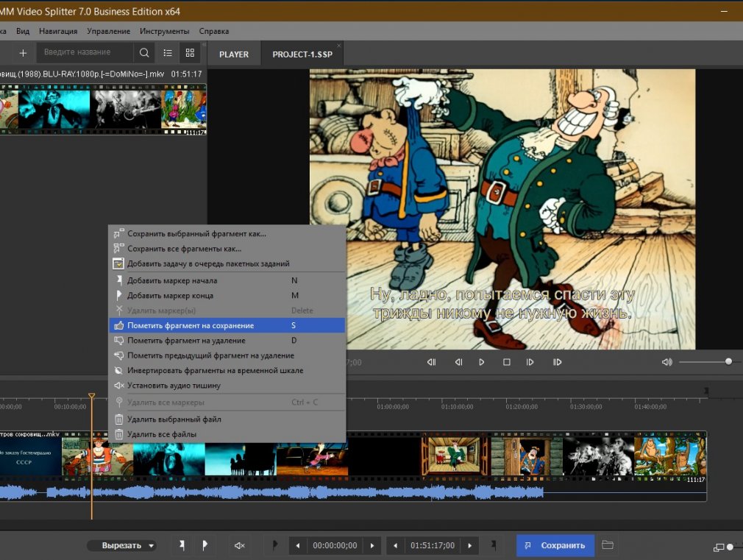Image resolution: width=743 pixels, height=560 pixels.
Task: Choose 'Сохранить все фрагменты как...'
Action: pos(227,249)
